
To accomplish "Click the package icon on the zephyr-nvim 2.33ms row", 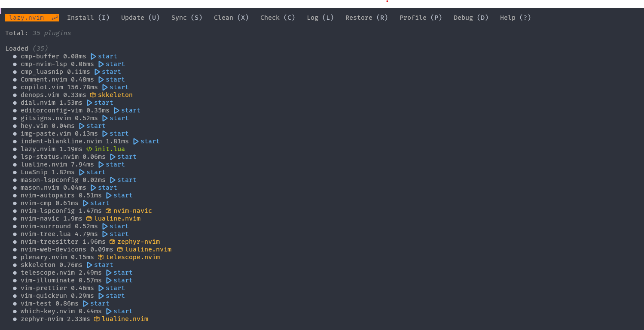I will coord(97,319).
